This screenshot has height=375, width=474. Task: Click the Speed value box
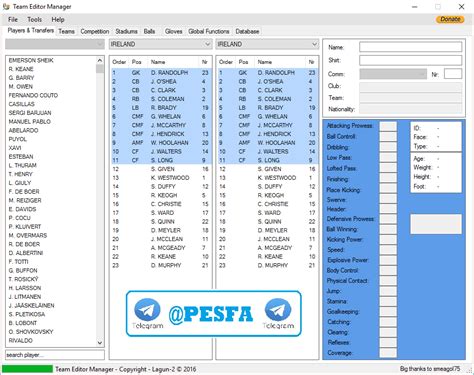click(x=388, y=250)
